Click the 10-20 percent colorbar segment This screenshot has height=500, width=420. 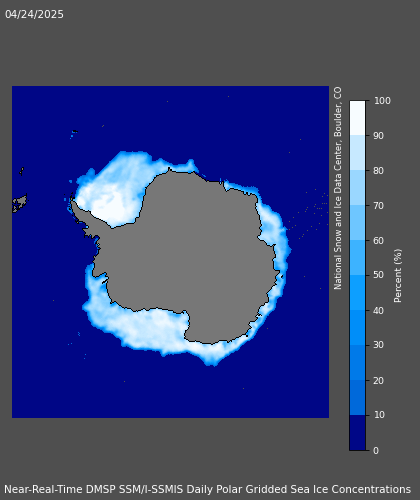(358, 397)
